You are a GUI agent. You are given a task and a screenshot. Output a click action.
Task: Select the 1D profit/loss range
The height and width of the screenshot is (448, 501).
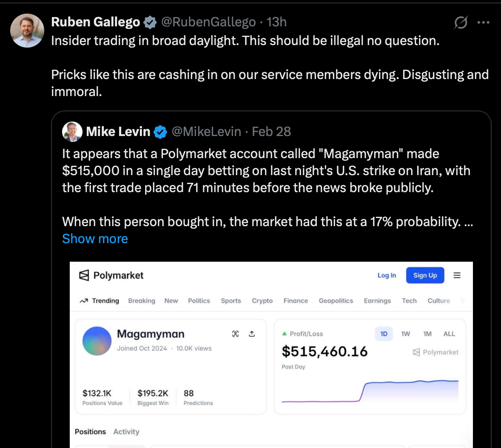click(384, 334)
